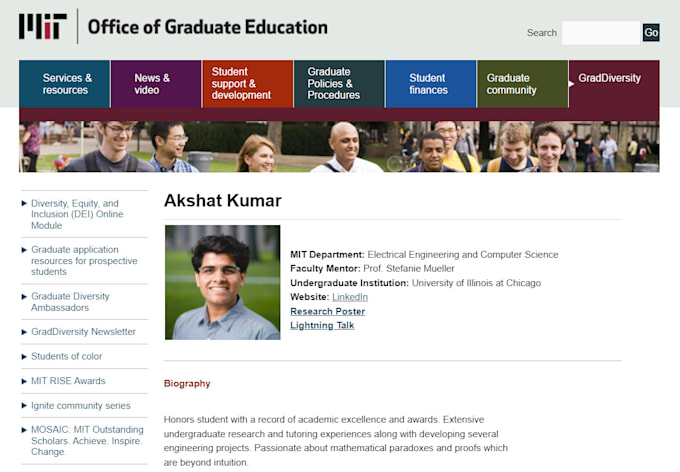Image resolution: width=680 pixels, height=472 pixels.
Task: Select the 'Undergraduate Institution:' label
Action: [350, 283]
